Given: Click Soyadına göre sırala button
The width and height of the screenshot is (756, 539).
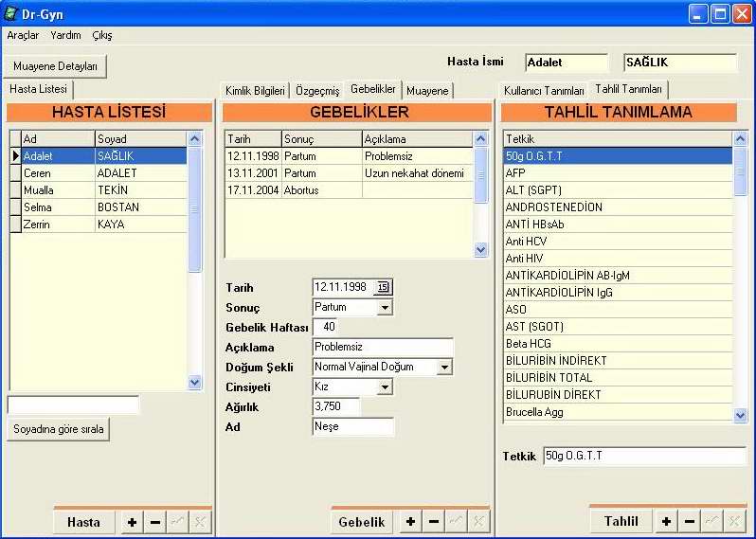Looking at the screenshot, I should tap(59, 429).
